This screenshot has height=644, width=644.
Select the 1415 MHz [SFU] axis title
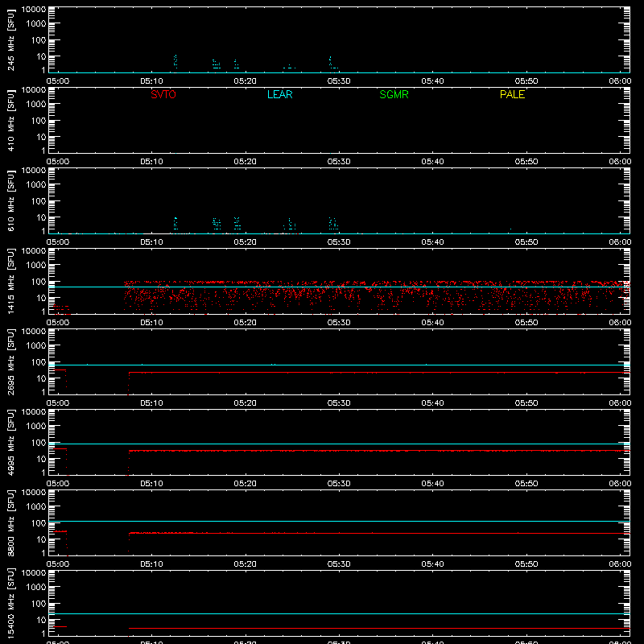[10, 282]
